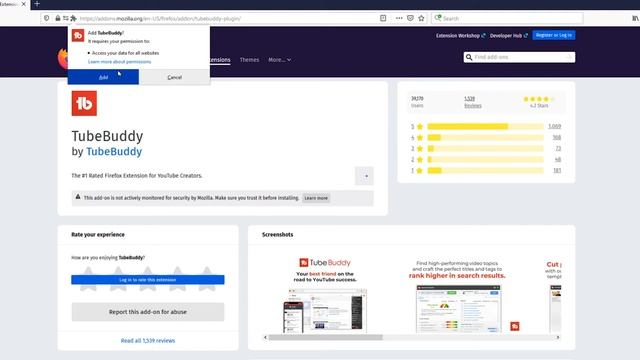Click the Save to Pocket icon
The width and height of the screenshot is (640, 360).
click(x=410, y=18)
